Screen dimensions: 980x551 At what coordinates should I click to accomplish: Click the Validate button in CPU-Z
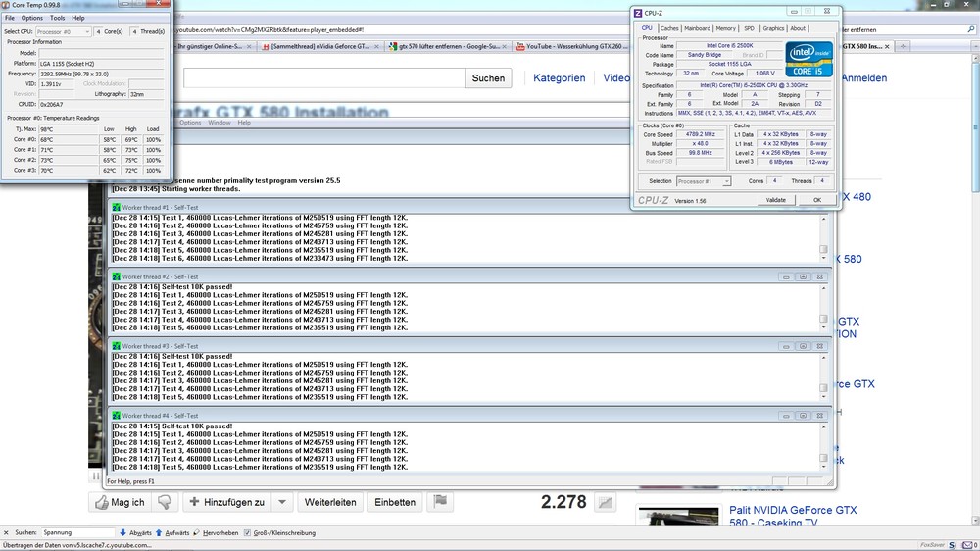[x=775, y=200]
